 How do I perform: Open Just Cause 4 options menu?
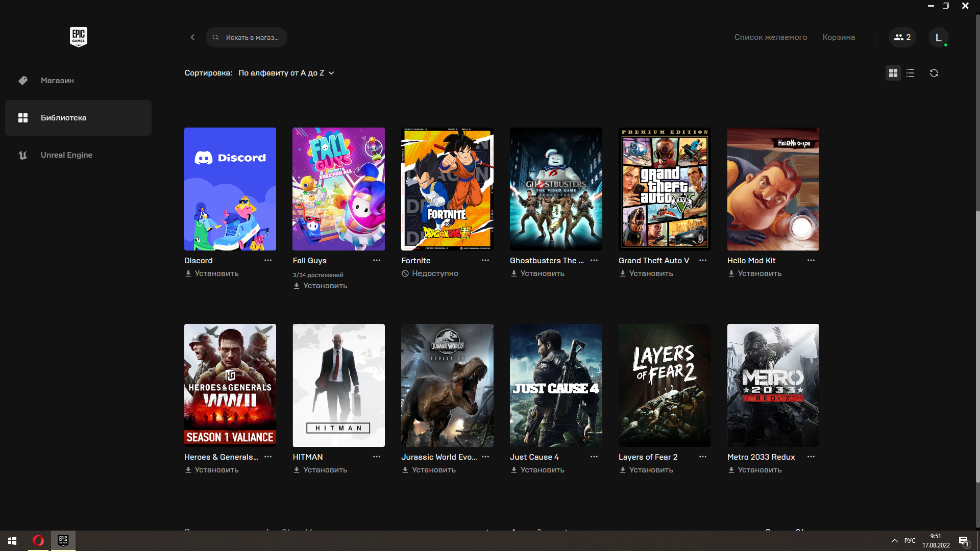(x=594, y=457)
